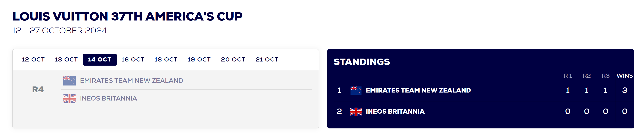644x138 pixels.
Task: Click the Louis Vuitton 37th America's Cup title
Action: (x=128, y=16)
